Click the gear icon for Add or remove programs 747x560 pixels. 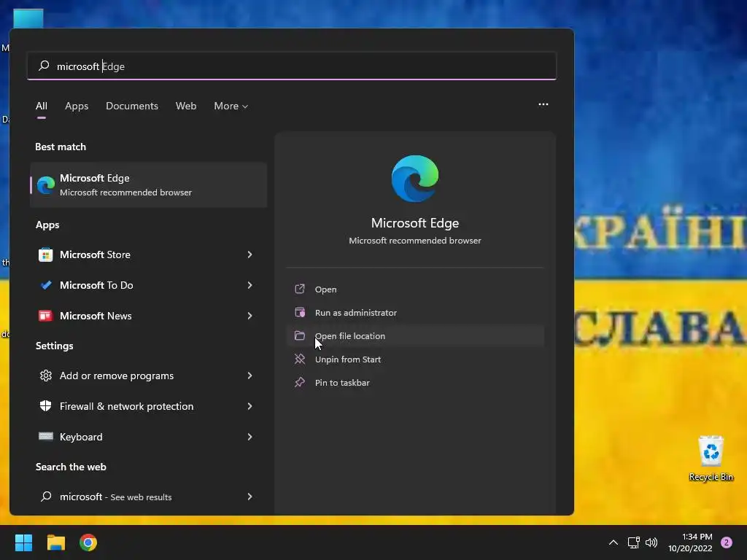click(x=46, y=376)
